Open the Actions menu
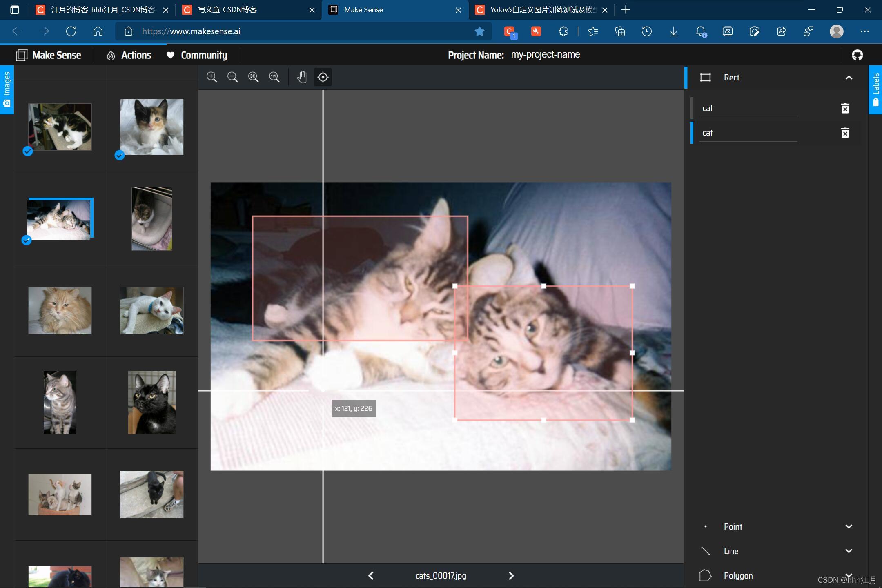 tap(129, 55)
